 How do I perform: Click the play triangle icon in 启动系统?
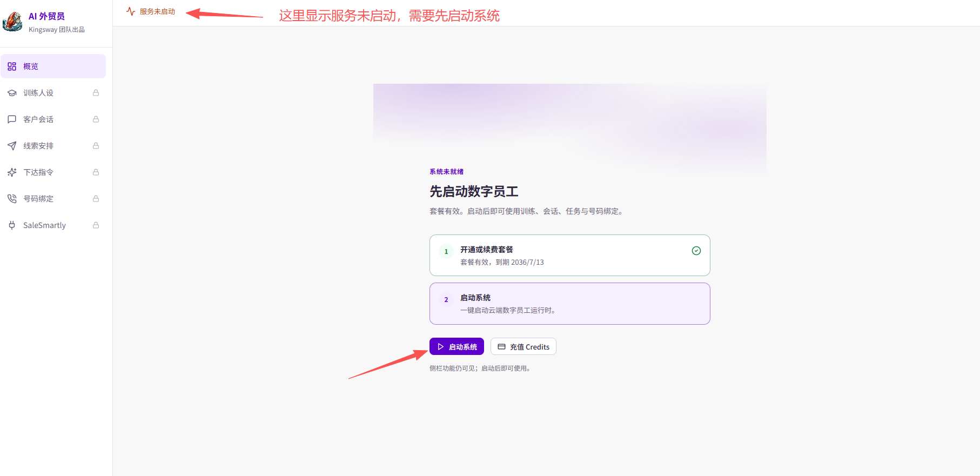(x=441, y=347)
